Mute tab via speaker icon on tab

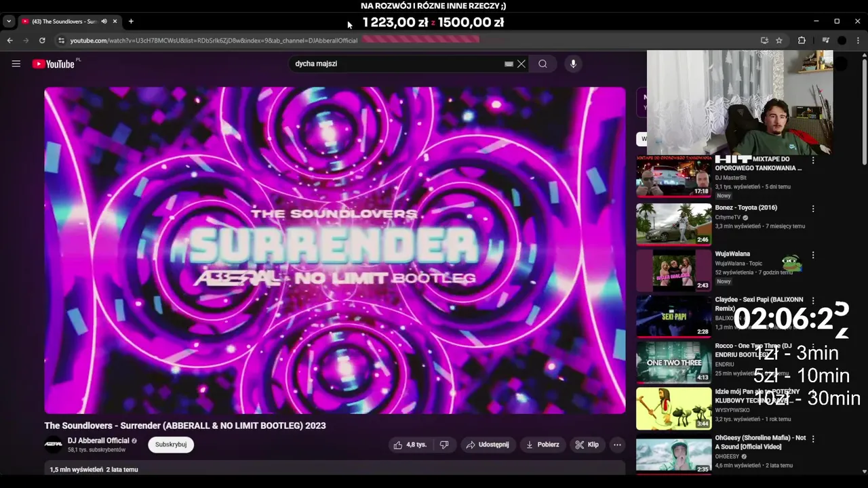coord(104,22)
